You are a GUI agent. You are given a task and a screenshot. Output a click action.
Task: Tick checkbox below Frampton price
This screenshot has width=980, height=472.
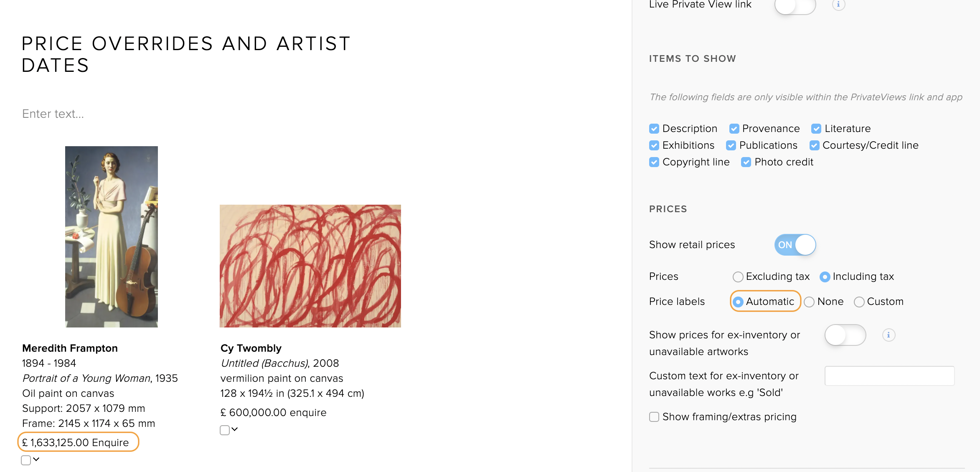26,460
